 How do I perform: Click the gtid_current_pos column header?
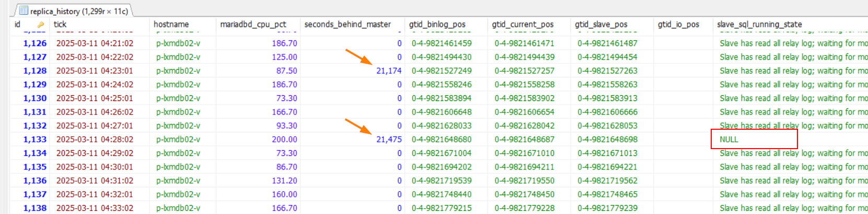pos(523,24)
